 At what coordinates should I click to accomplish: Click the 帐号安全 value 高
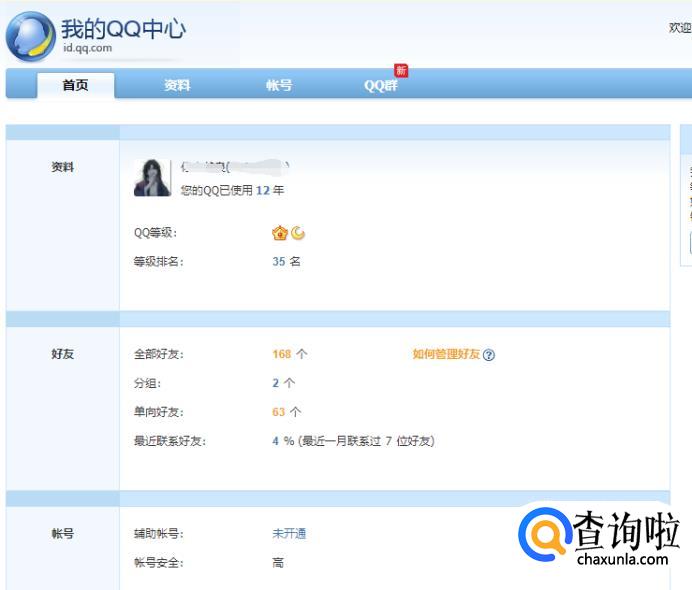click(278, 563)
